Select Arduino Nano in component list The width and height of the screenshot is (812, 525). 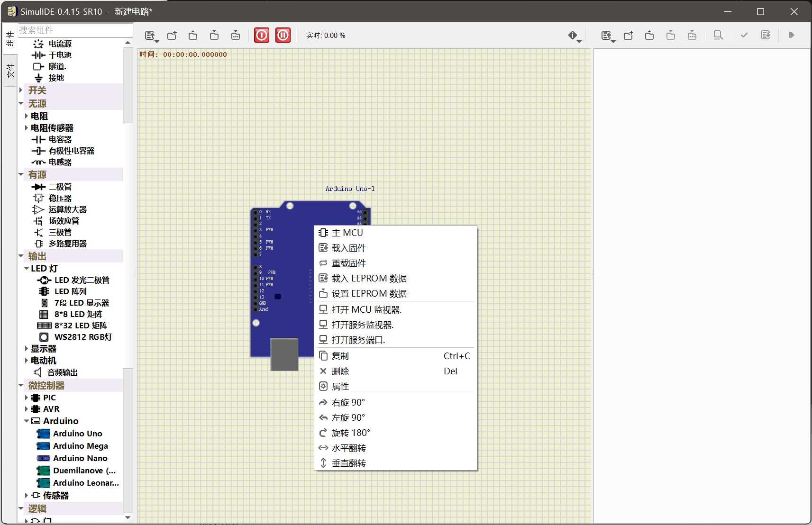[80, 458]
